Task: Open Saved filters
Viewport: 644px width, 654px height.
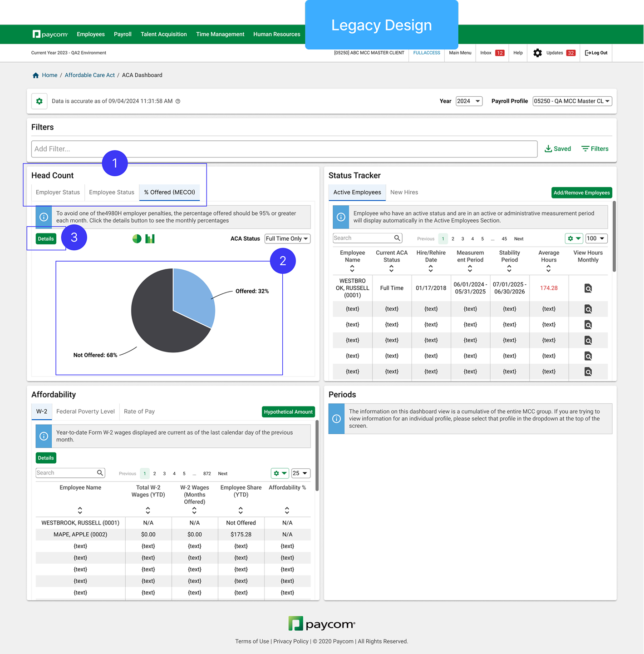Action: pyautogui.click(x=558, y=149)
